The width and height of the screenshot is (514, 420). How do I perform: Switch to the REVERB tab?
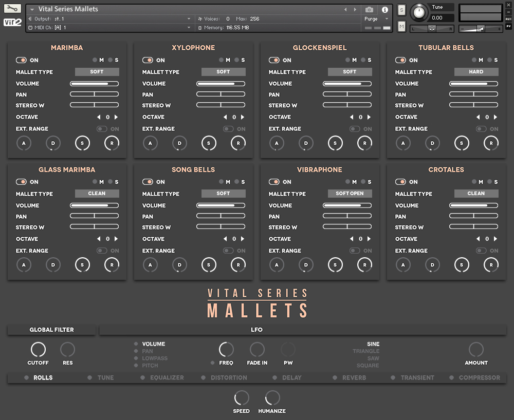pyautogui.click(x=354, y=377)
